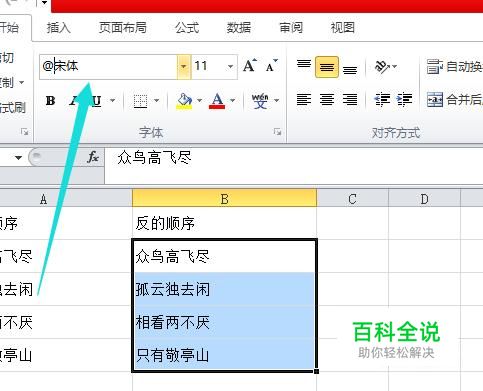Screen dimensions: 483x391
Task: Expand the fill color dropdown arrow
Action: tap(199, 100)
